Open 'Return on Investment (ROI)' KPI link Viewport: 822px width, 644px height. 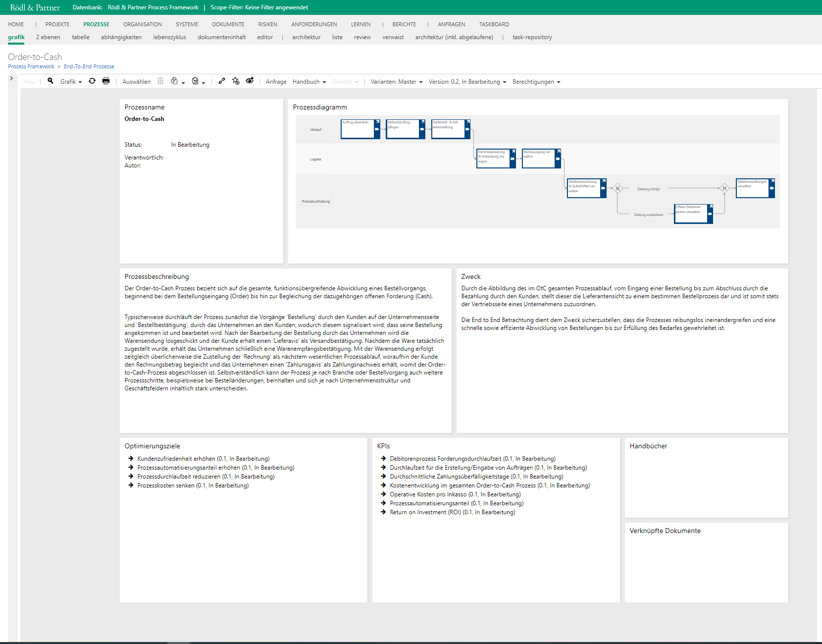tap(425, 512)
